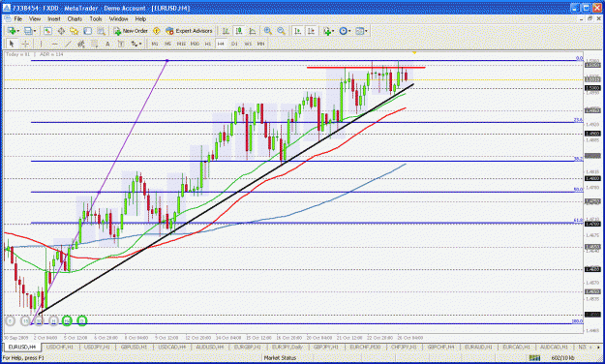Open the File menu
Image resolution: width=605 pixels, height=364 pixels.
click(18, 18)
